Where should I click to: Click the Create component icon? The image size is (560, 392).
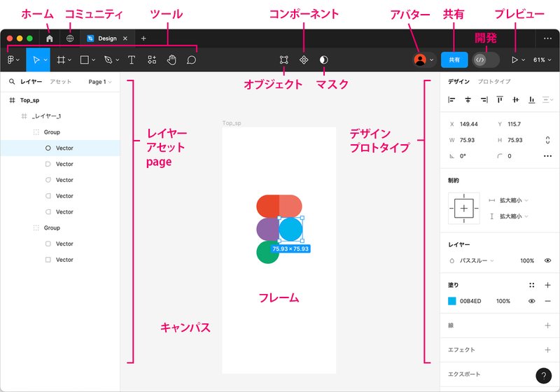[304, 59]
